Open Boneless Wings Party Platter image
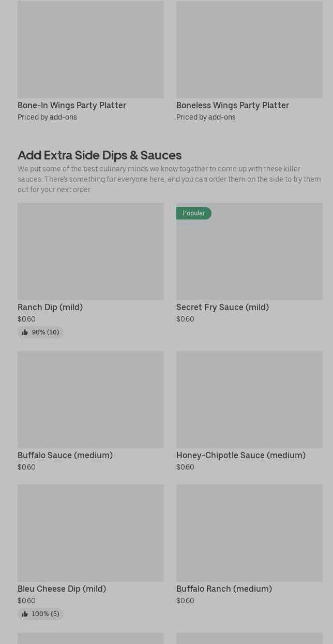Screen dimensions: 333x644 click(x=249, y=50)
